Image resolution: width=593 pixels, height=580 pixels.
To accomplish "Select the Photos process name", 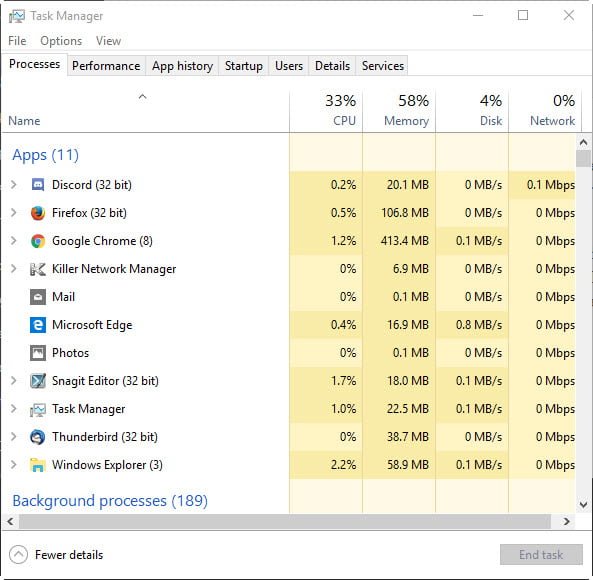I will click(71, 353).
